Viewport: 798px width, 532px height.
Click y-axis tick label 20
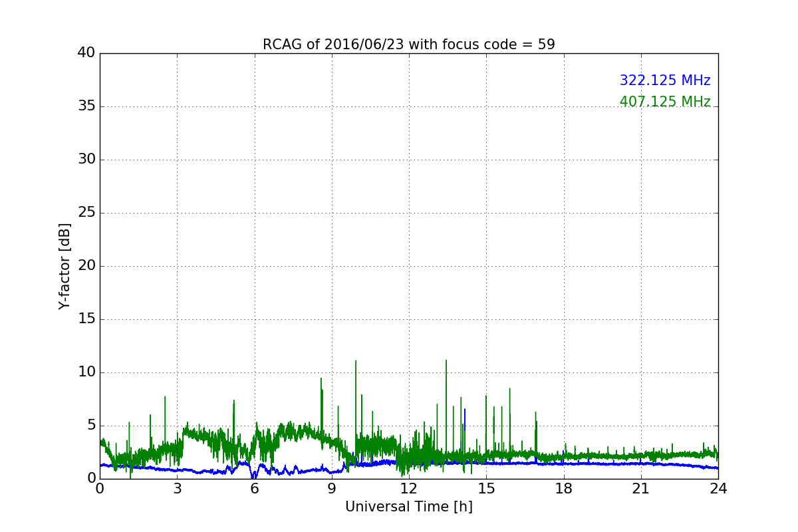[x=86, y=266]
